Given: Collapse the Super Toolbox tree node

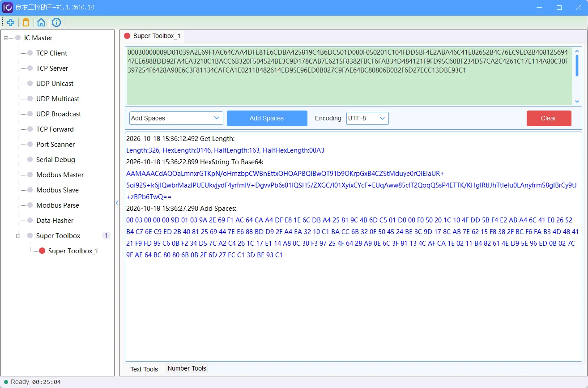Looking at the screenshot, I should point(18,236).
